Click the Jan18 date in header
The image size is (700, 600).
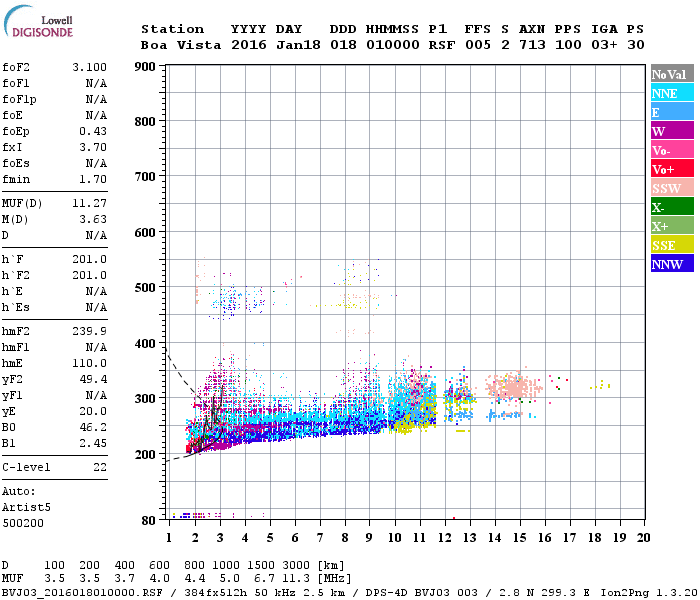point(298,45)
